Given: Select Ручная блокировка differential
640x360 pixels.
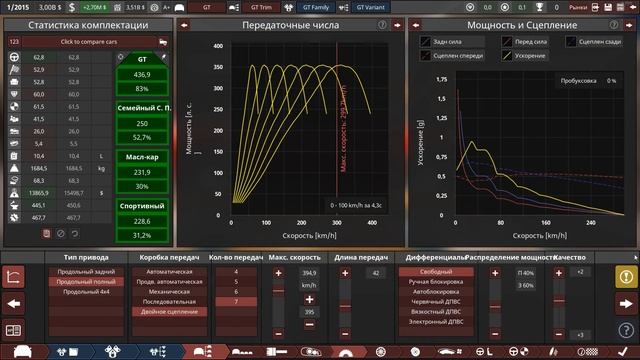Looking at the screenshot, I should pos(436,282).
